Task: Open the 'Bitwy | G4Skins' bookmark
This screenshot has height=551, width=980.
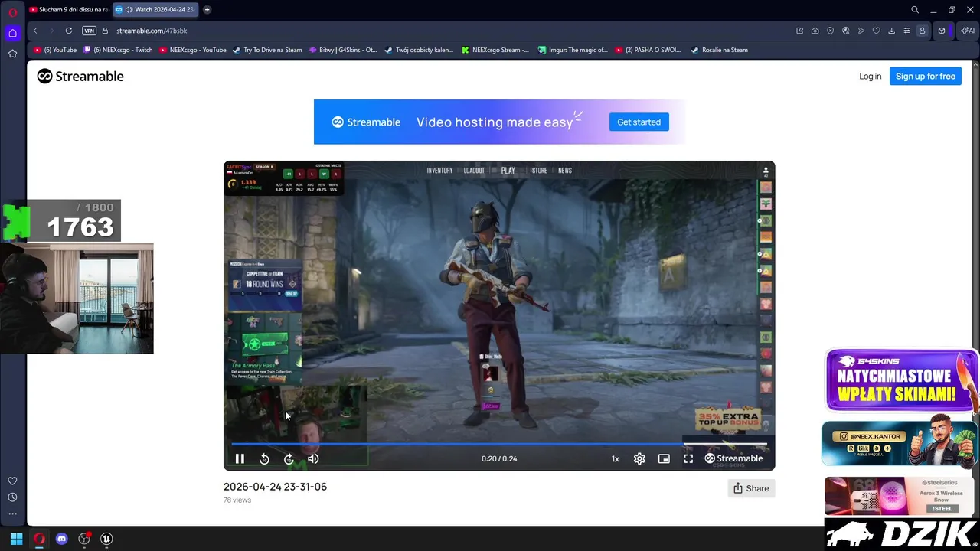Action: [x=343, y=50]
